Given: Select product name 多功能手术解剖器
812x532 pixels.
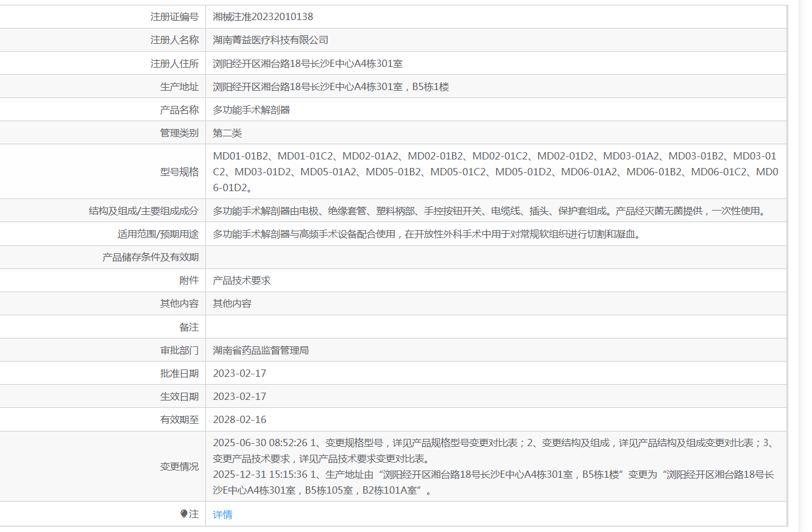Looking at the screenshot, I should tap(252, 110).
